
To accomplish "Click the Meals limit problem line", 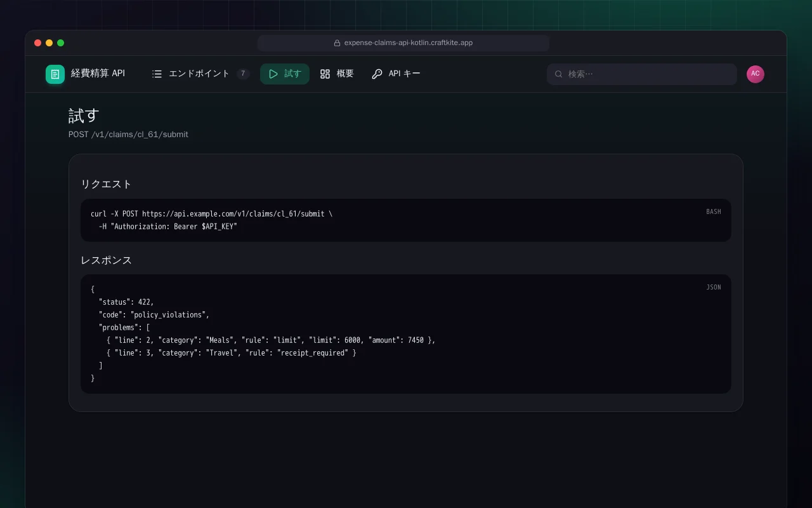I will click(x=271, y=340).
